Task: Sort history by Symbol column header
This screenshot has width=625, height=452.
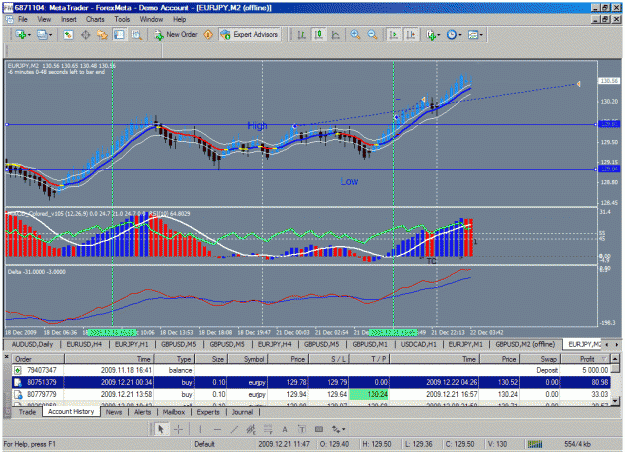Action: click(247, 359)
